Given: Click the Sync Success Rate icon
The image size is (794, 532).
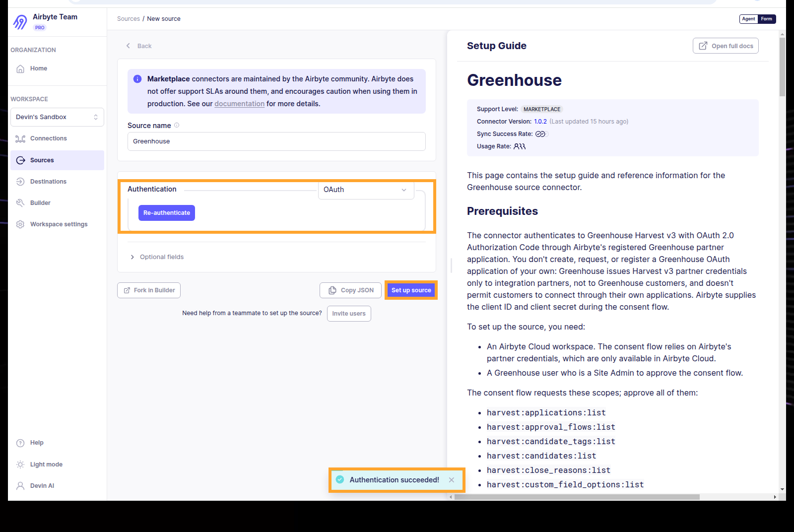Looking at the screenshot, I should 540,134.
